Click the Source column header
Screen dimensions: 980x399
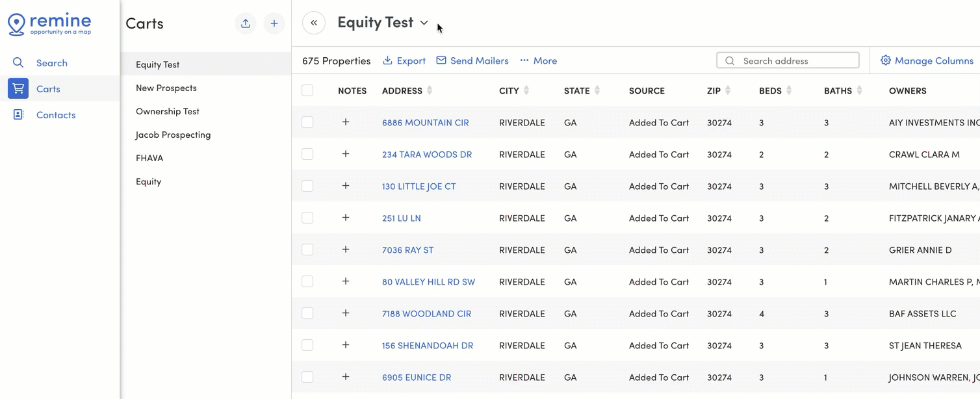point(647,90)
